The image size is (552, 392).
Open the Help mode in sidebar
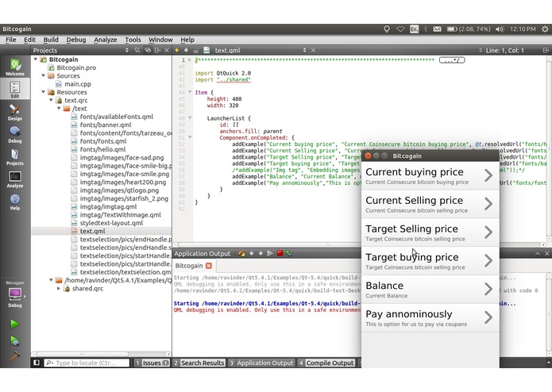pyautogui.click(x=15, y=202)
